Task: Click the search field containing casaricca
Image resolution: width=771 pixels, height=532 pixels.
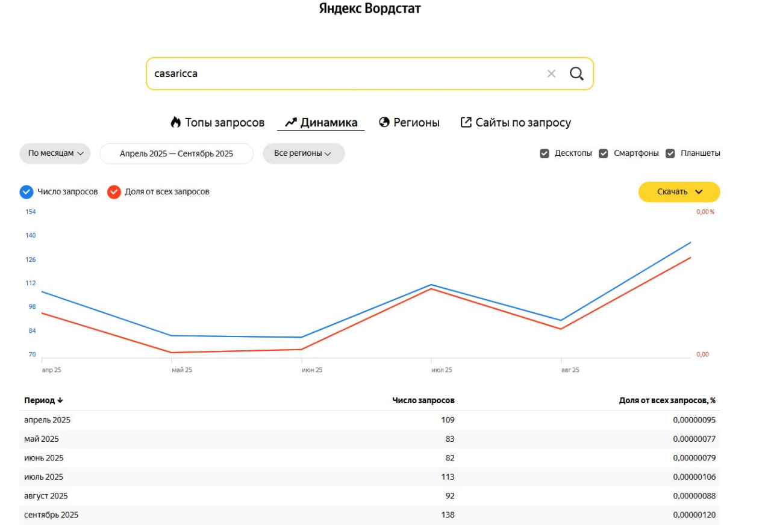Action: [x=343, y=73]
